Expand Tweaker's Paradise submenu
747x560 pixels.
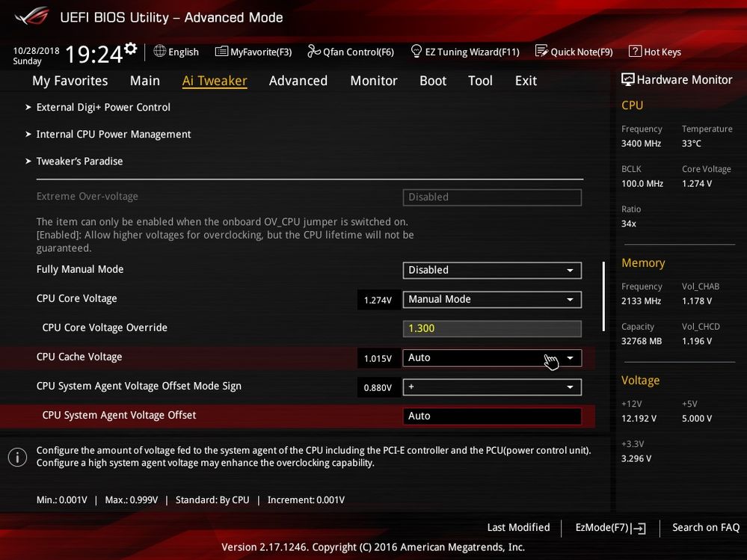click(79, 161)
